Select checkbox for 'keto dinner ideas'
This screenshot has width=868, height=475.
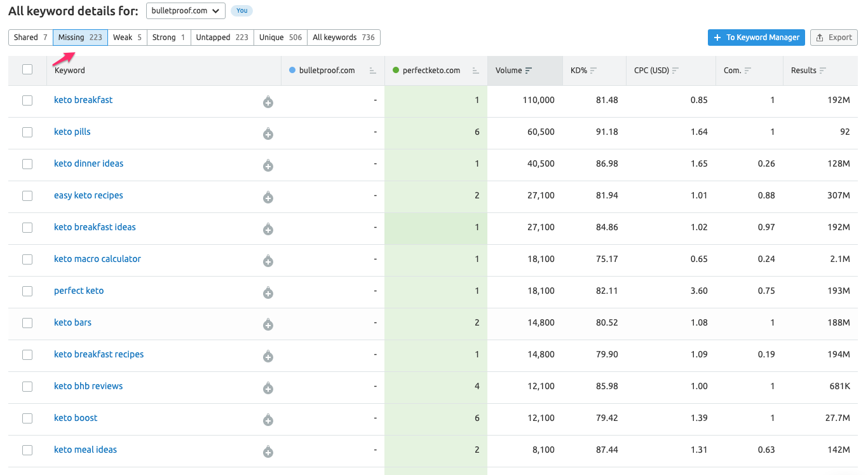pos(27,164)
